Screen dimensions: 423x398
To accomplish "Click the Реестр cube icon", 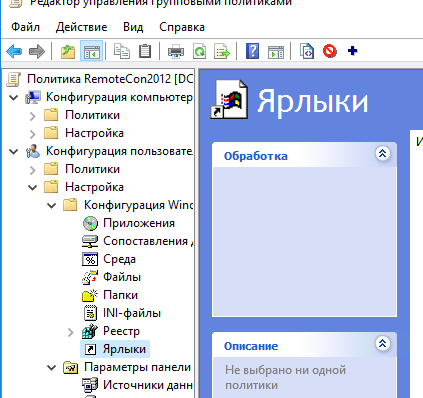I will pos(90,331).
